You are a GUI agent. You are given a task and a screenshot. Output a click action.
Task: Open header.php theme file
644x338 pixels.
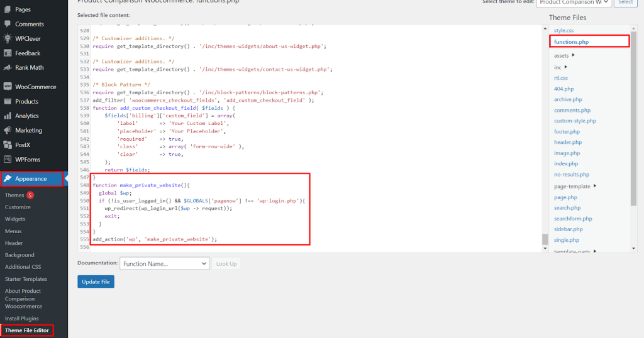tap(568, 142)
